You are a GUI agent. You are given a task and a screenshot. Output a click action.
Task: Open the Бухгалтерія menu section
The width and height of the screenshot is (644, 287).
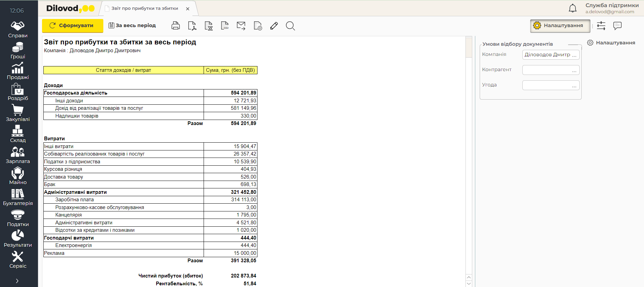[x=18, y=198]
